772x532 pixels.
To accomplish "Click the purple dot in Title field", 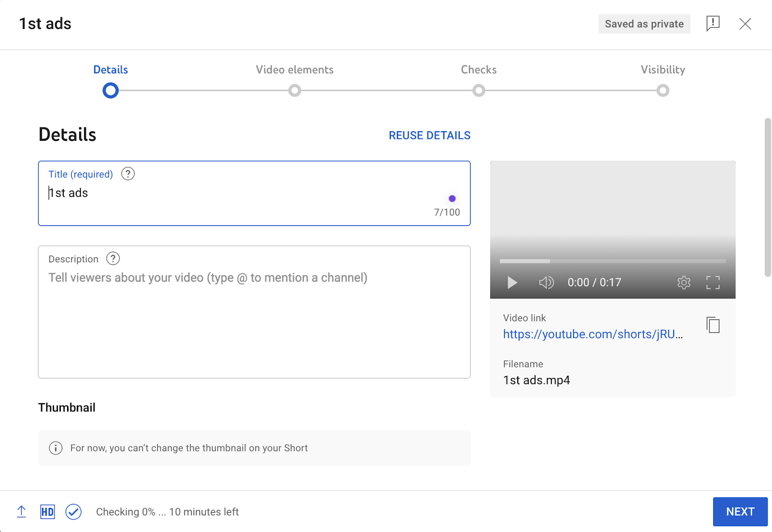I will click(x=452, y=198).
